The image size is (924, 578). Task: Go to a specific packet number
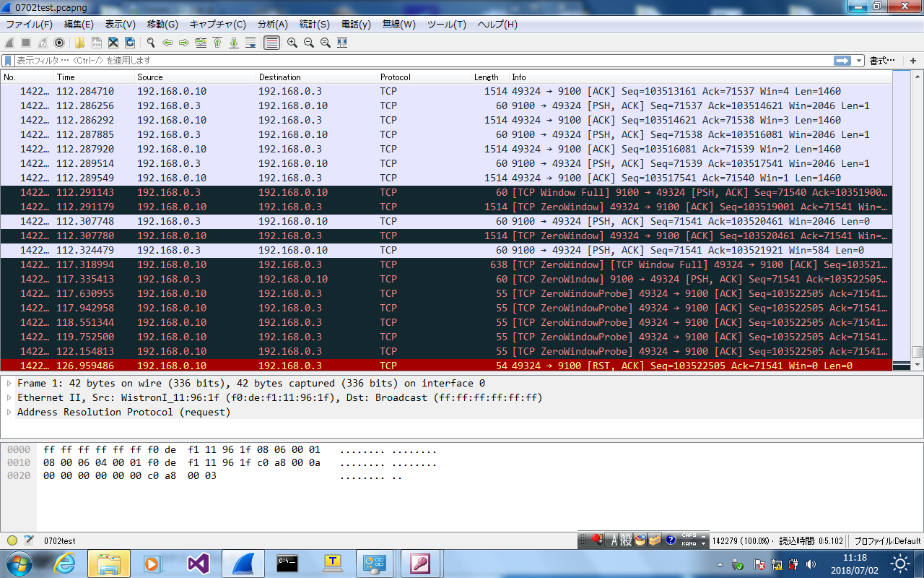[200, 43]
